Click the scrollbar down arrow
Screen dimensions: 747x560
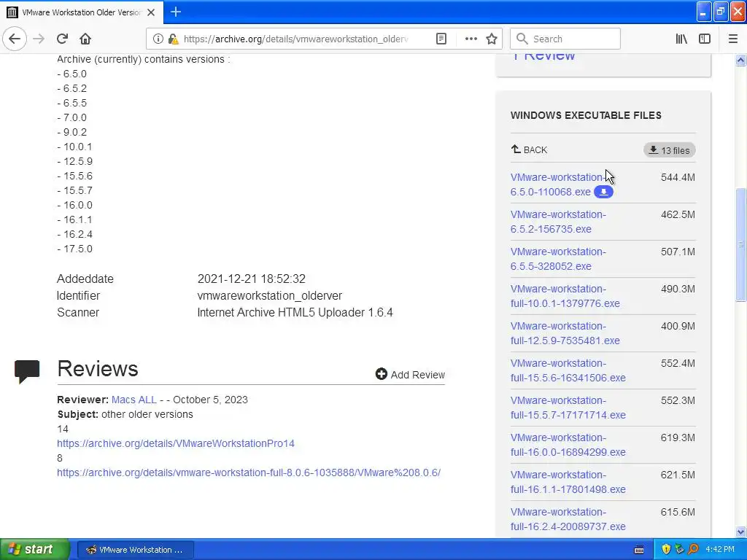coord(740,532)
